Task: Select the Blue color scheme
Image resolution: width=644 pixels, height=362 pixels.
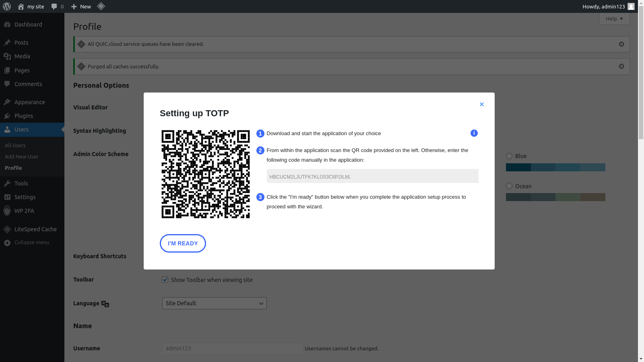Action: point(509,156)
